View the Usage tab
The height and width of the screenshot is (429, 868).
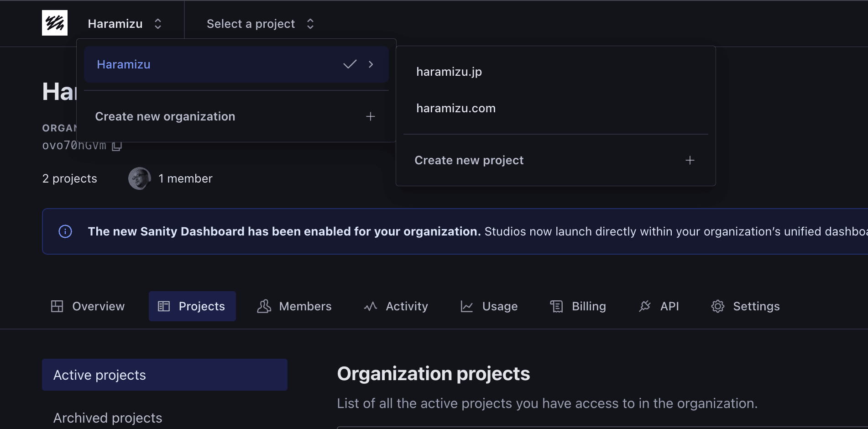tap(489, 306)
